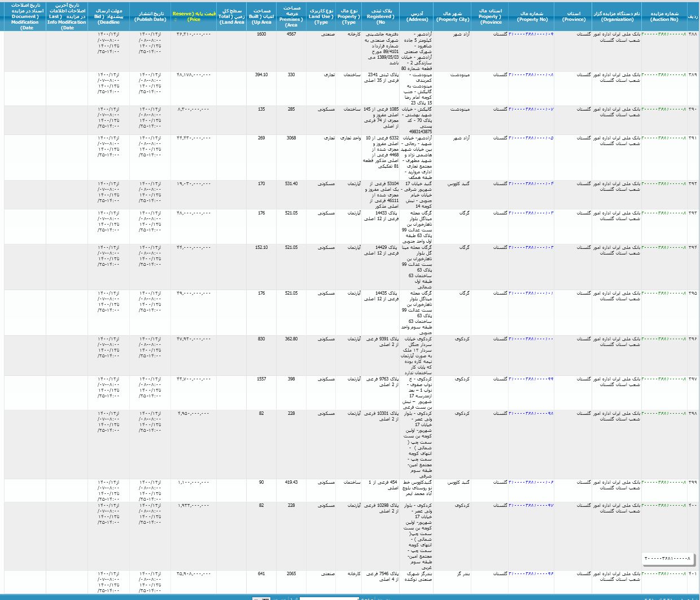Sort by Auction No column header
Screen dimensions: 700x600
click(664, 16)
